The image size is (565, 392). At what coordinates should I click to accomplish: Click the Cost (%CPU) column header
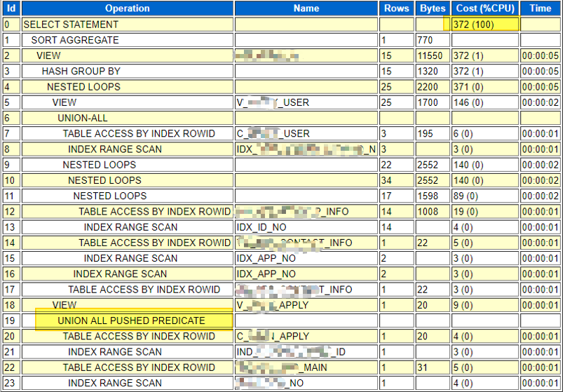click(x=484, y=8)
